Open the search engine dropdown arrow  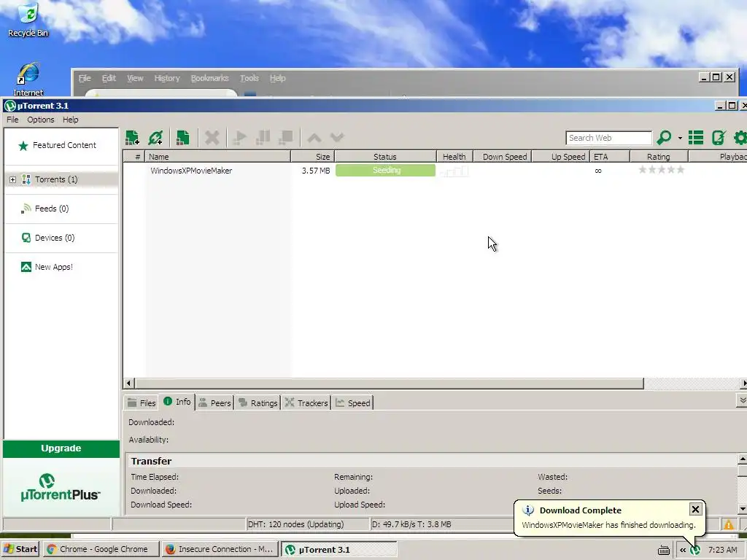pyautogui.click(x=680, y=138)
